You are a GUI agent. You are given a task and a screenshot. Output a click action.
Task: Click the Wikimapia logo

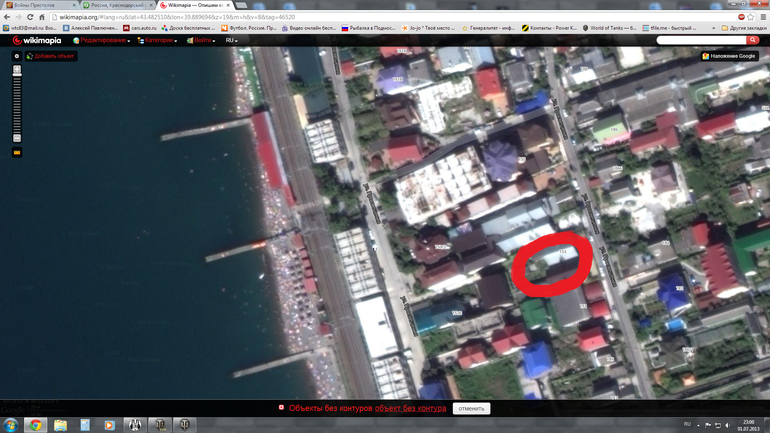pyautogui.click(x=36, y=41)
